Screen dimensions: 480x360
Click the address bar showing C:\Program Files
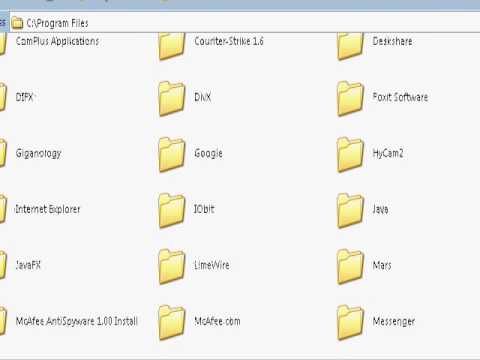tap(245, 23)
